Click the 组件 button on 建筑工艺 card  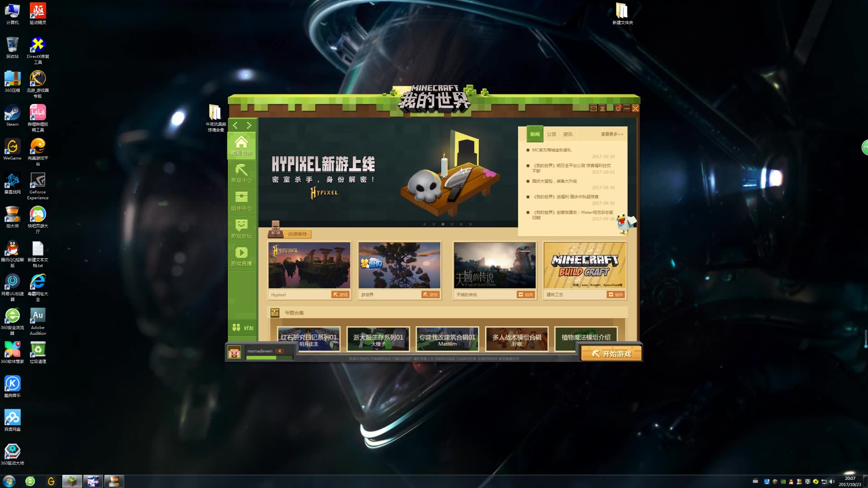616,295
